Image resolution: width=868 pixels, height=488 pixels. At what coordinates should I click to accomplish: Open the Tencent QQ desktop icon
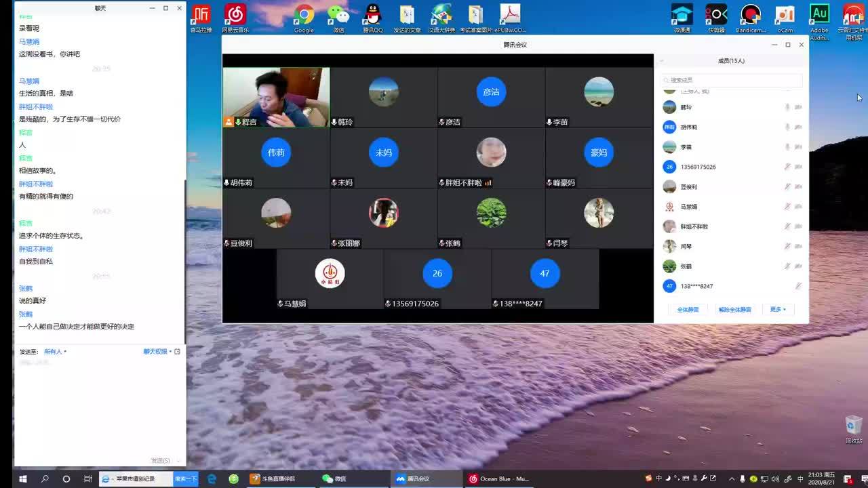click(372, 16)
